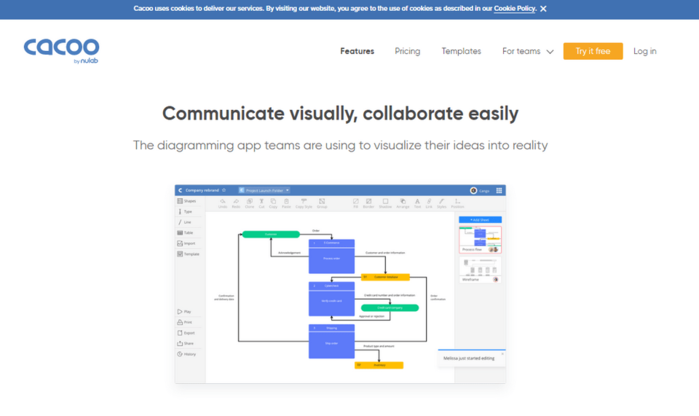Click the Try it free button
Screen dimensions: 699x416
[593, 51]
